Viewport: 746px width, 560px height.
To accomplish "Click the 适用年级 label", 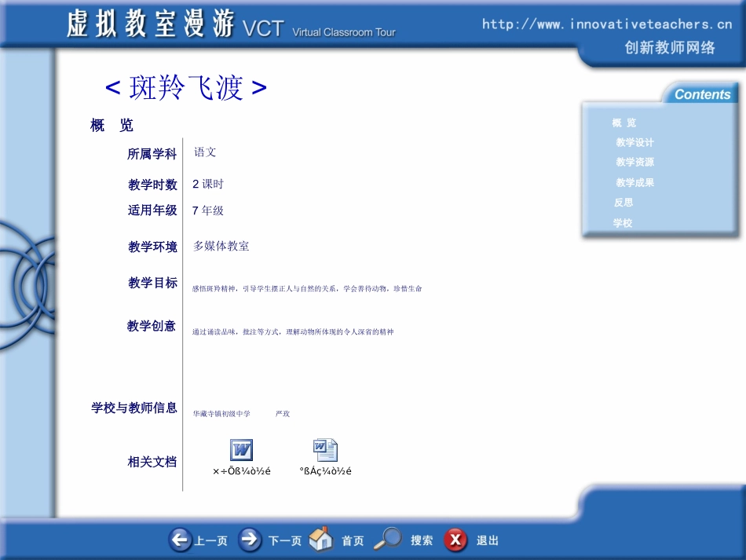I will [152, 210].
